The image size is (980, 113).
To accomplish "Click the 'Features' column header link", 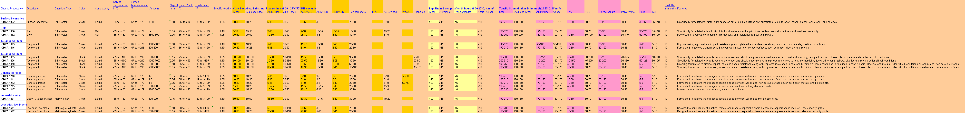I will [682, 8].
